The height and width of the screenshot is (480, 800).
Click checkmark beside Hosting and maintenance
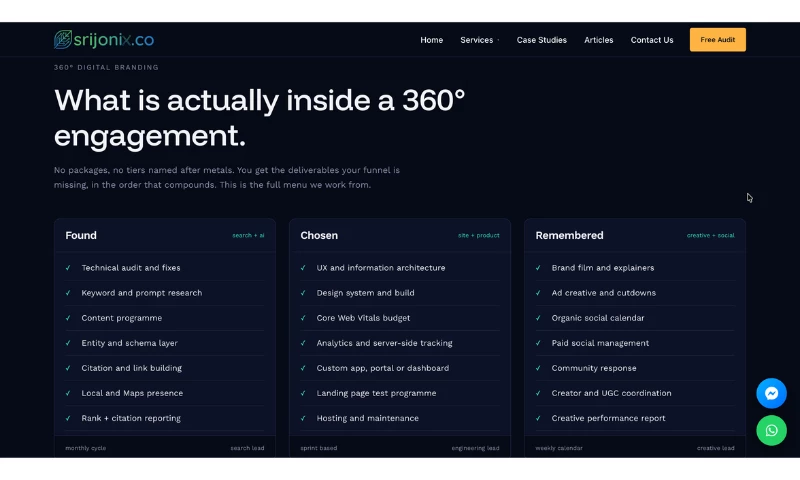pos(303,418)
